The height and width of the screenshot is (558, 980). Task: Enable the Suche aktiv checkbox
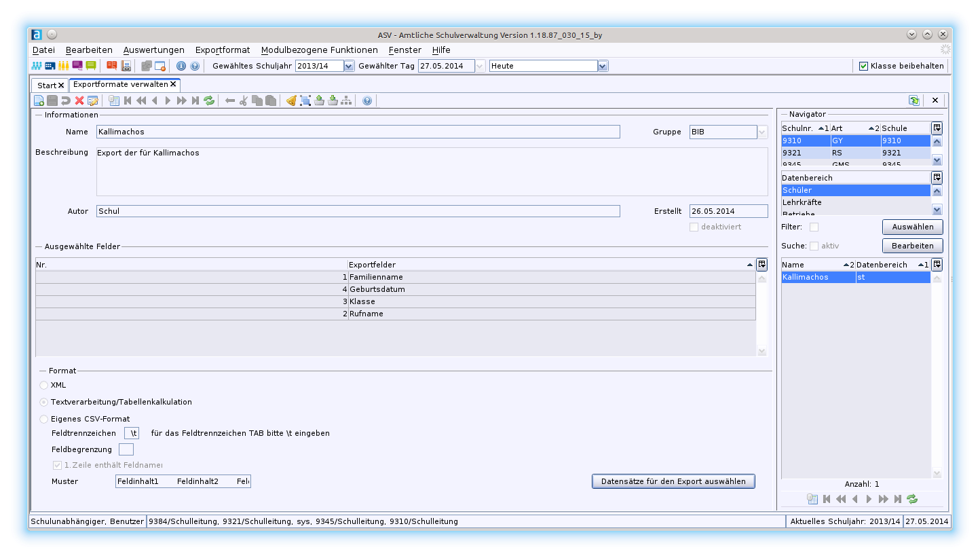[814, 246]
